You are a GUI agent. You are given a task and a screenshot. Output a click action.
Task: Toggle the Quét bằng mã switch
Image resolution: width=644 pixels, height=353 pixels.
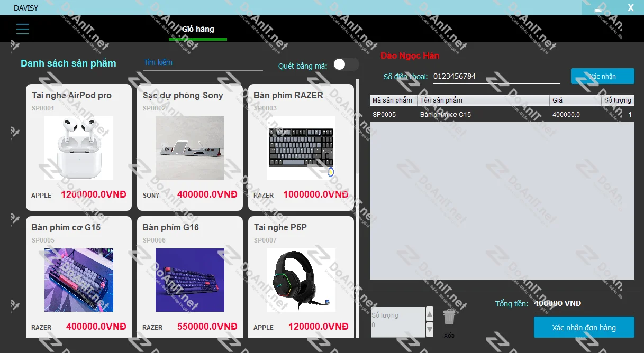point(346,64)
